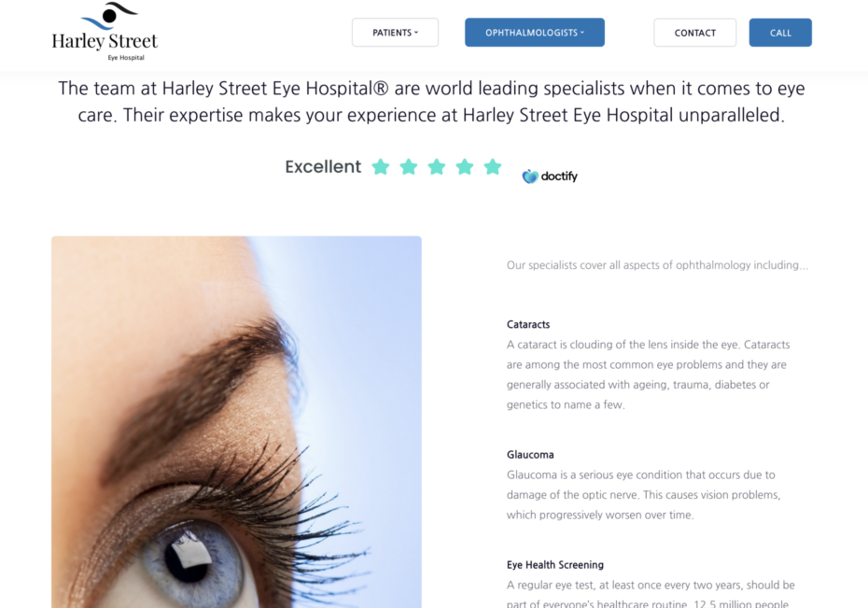
Task: Click the close-up eye photograph
Action: pos(236,422)
